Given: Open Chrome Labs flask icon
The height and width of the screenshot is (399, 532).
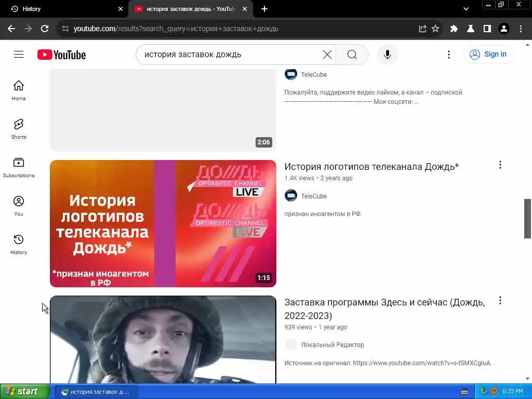Looking at the screenshot, I should [x=471, y=29].
